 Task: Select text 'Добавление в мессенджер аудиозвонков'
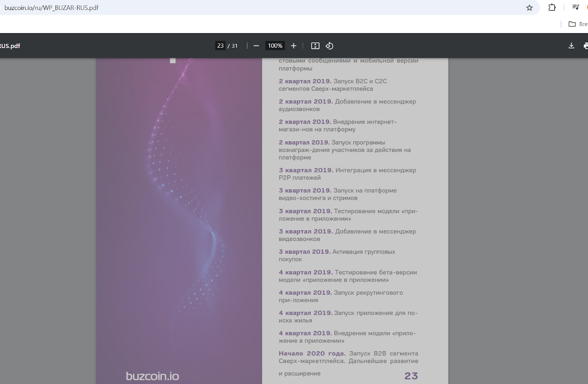pos(347,105)
